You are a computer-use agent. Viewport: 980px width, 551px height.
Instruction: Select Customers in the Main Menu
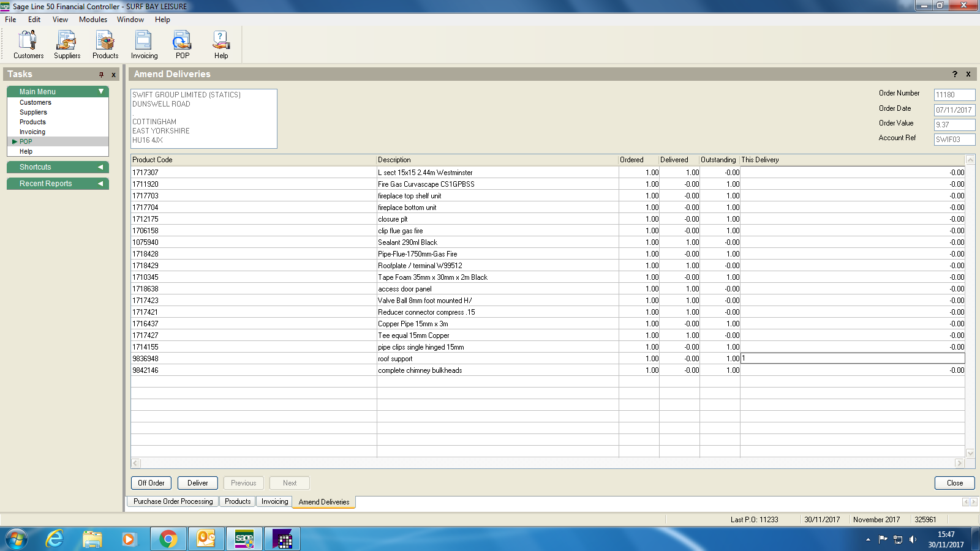[x=36, y=102]
